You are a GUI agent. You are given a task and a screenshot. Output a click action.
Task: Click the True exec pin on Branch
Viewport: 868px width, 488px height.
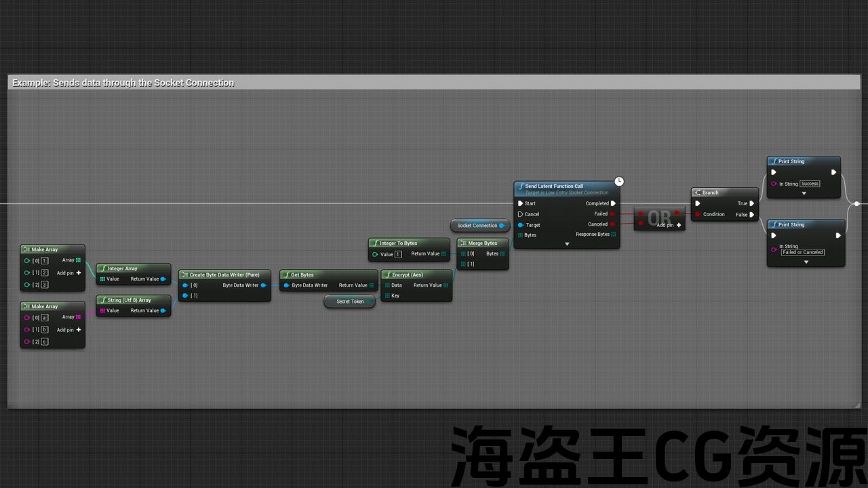pos(751,203)
